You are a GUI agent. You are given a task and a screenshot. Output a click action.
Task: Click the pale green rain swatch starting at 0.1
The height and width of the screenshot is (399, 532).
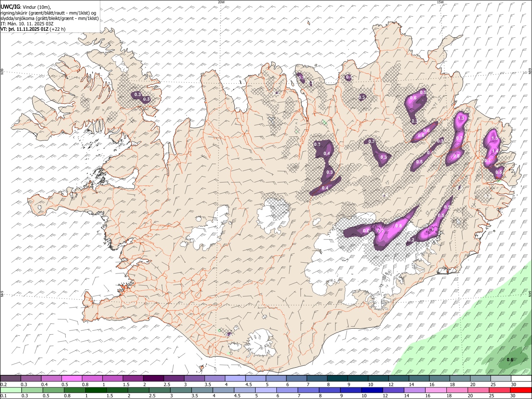10,390
